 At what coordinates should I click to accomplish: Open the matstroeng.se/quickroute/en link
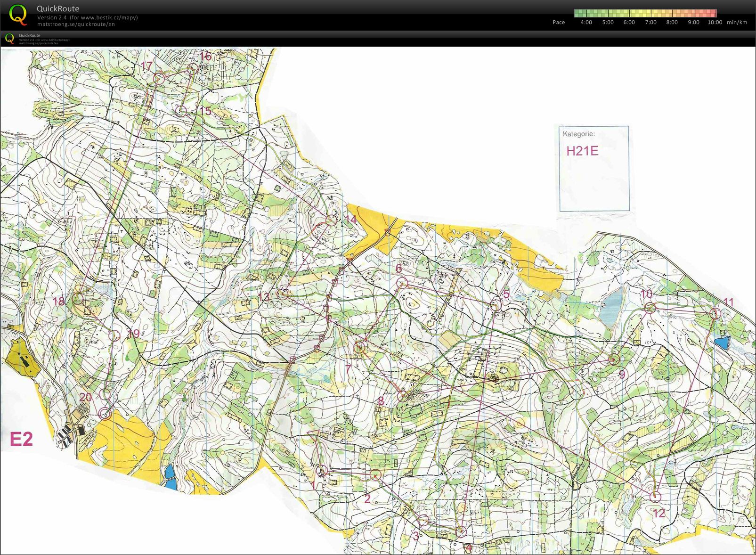pyautogui.click(x=76, y=24)
